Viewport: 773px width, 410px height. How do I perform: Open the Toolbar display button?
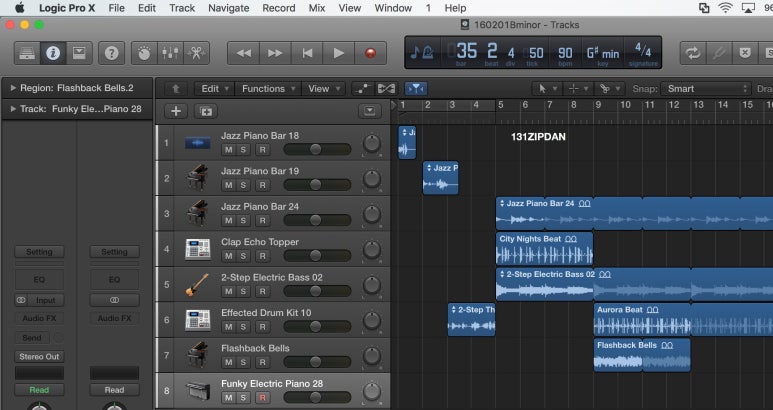(79, 53)
